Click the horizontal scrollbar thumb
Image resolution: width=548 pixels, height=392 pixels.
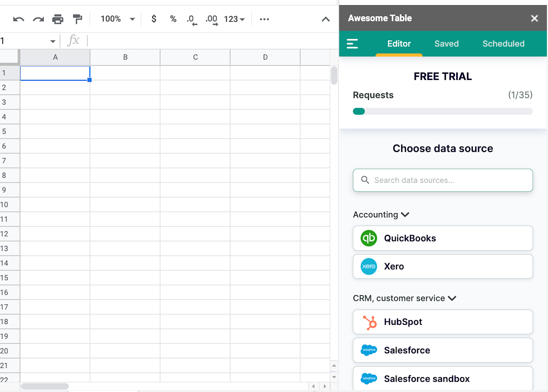(x=45, y=386)
